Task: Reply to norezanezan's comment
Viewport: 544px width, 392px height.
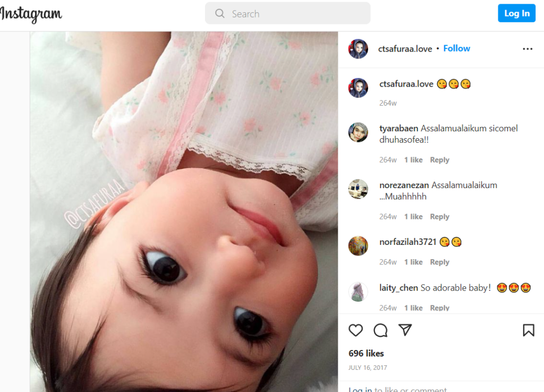Action: tap(439, 217)
